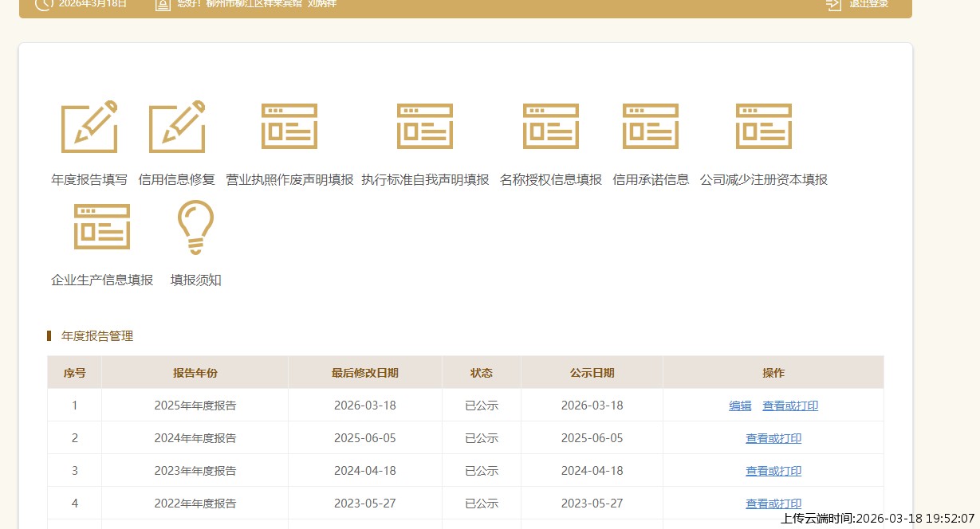Click 编辑 for the 2025 annual report
Screen dimensions: 980x529
(740, 406)
